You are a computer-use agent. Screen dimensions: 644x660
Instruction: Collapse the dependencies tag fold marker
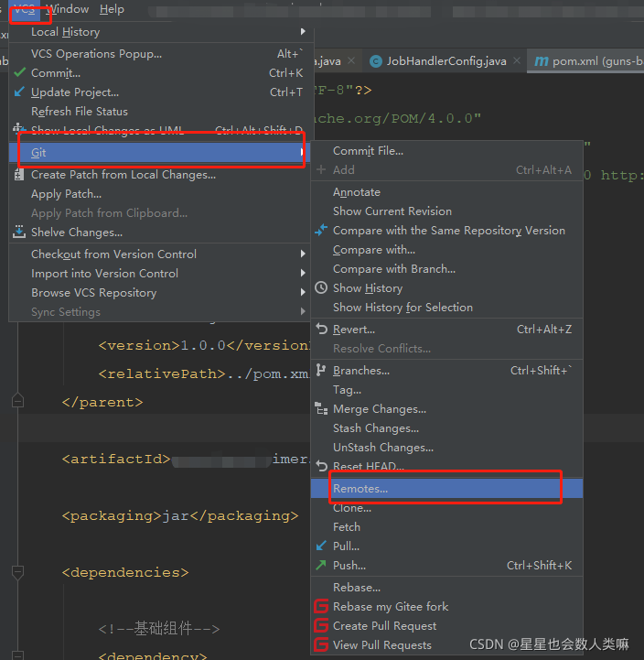coord(17,572)
